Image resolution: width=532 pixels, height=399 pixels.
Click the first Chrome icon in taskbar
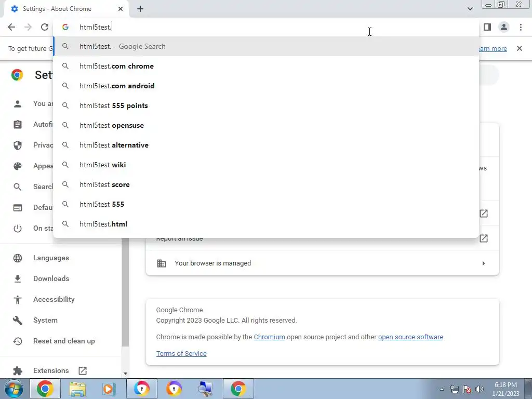click(x=45, y=389)
